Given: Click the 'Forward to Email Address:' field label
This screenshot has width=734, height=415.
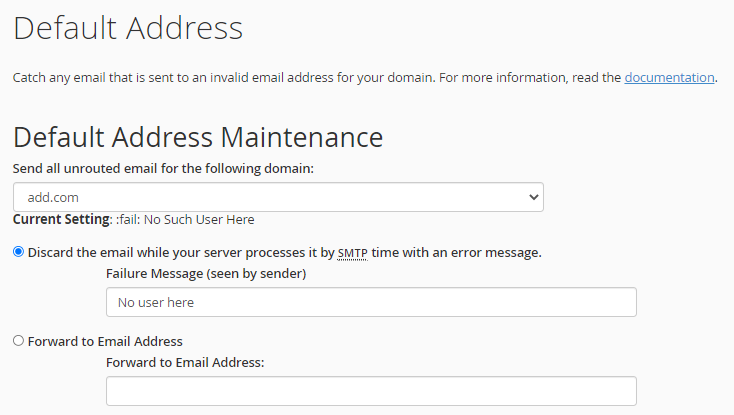Looking at the screenshot, I should pos(185,362).
